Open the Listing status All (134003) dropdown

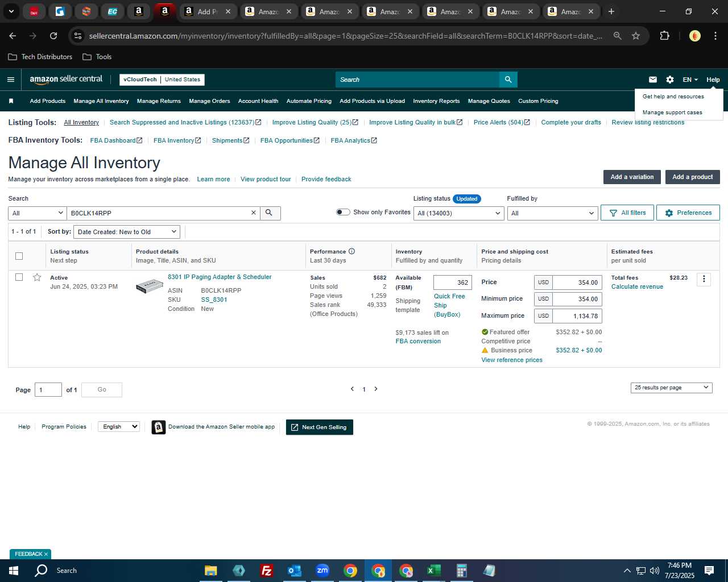coord(459,213)
